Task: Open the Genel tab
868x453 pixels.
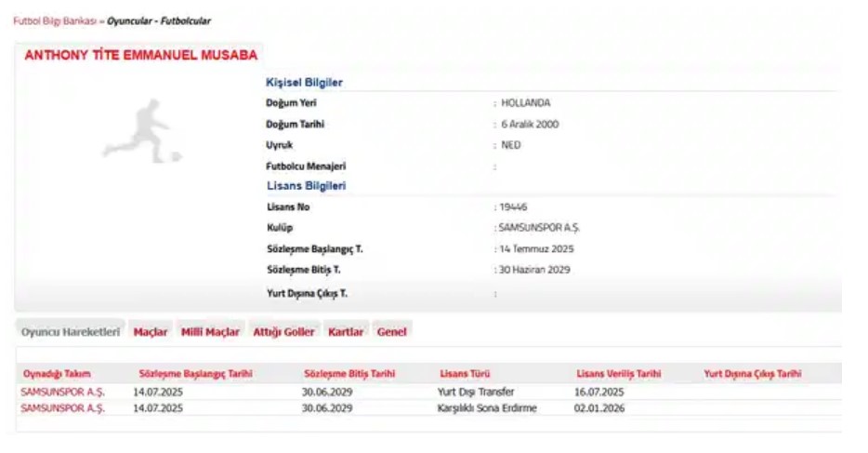Action: pyautogui.click(x=391, y=332)
